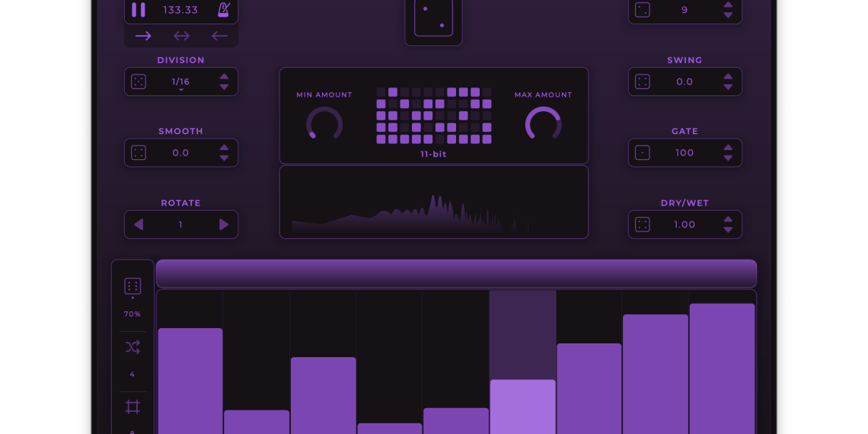Image resolution: width=868 pixels, height=434 pixels.
Task: Increase the Smooth value with up arrow
Action: tap(224, 148)
